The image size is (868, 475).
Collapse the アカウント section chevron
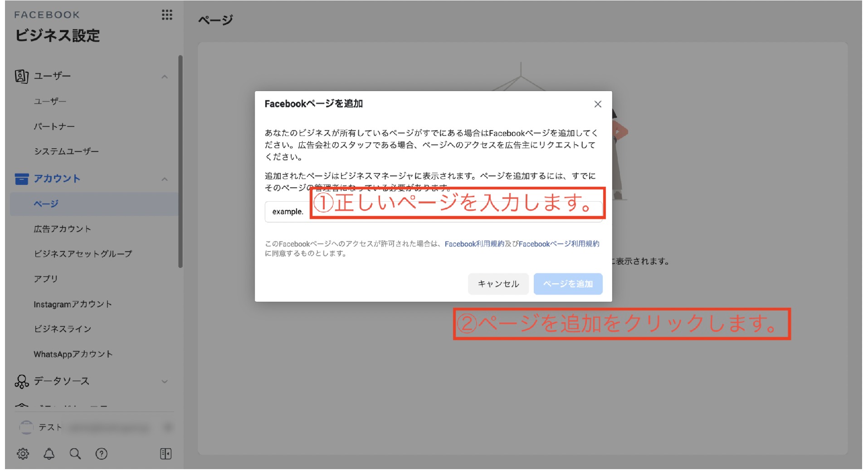[x=165, y=179]
